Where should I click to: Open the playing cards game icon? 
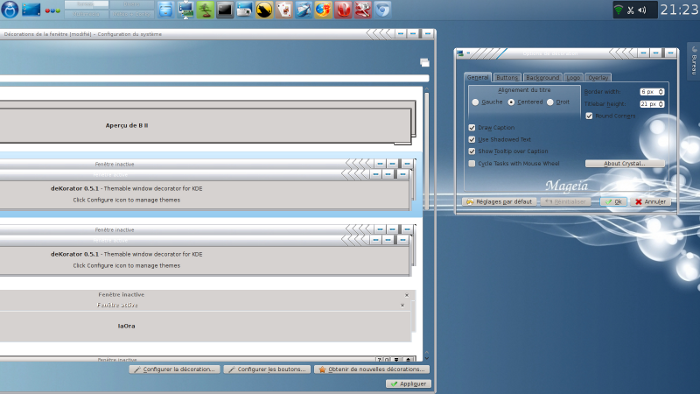pos(284,10)
